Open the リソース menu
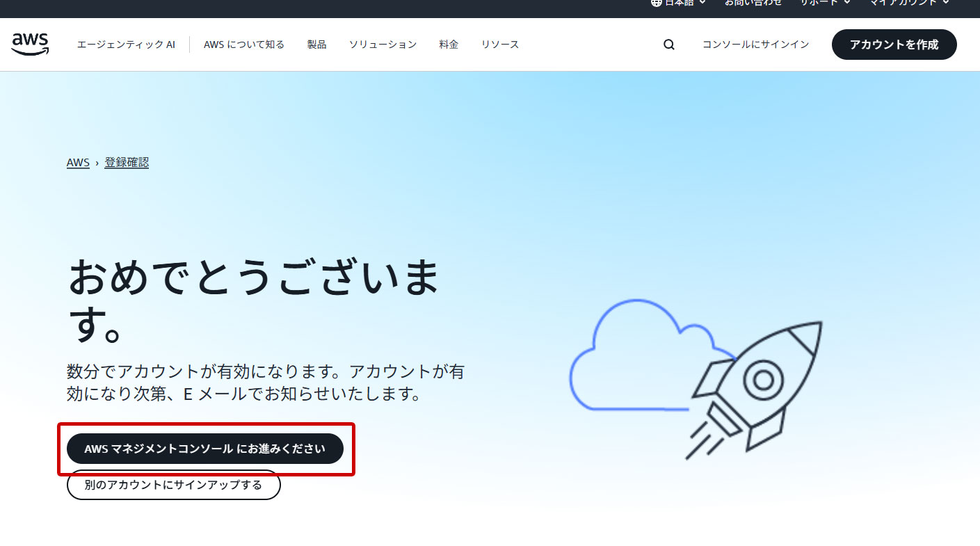The height and width of the screenshot is (546, 980). tap(500, 45)
